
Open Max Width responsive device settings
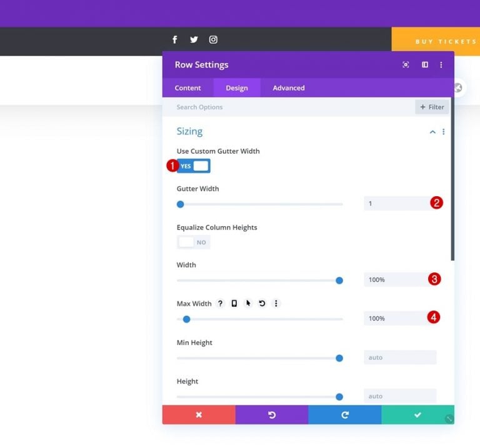click(234, 303)
